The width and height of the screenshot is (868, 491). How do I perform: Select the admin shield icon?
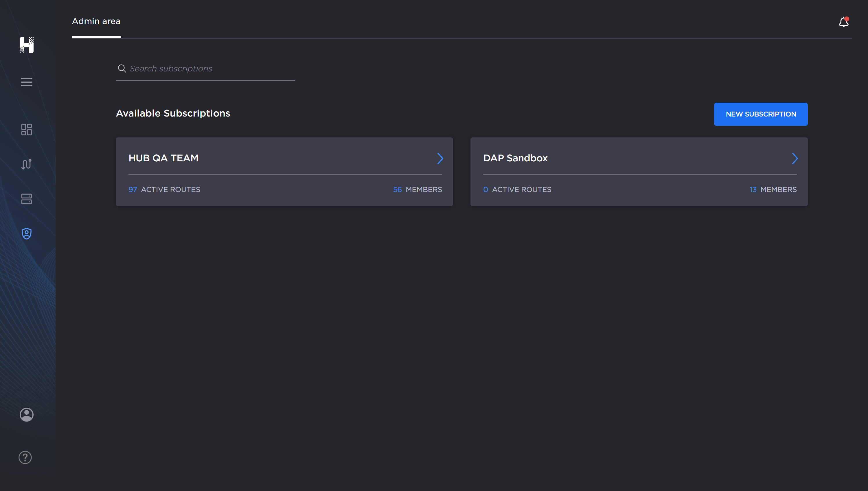coord(27,233)
